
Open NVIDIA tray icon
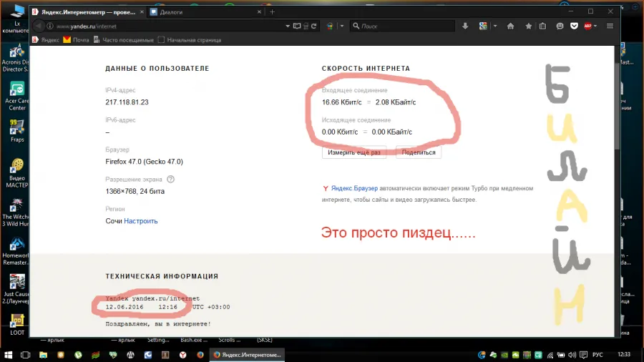pyautogui.click(x=504, y=355)
